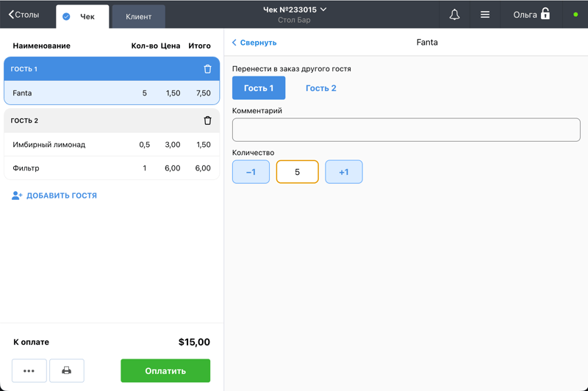The height and width of the screenshot is (391, 588).
Task: Open notifications bell
Action: [x=454, y=15]
